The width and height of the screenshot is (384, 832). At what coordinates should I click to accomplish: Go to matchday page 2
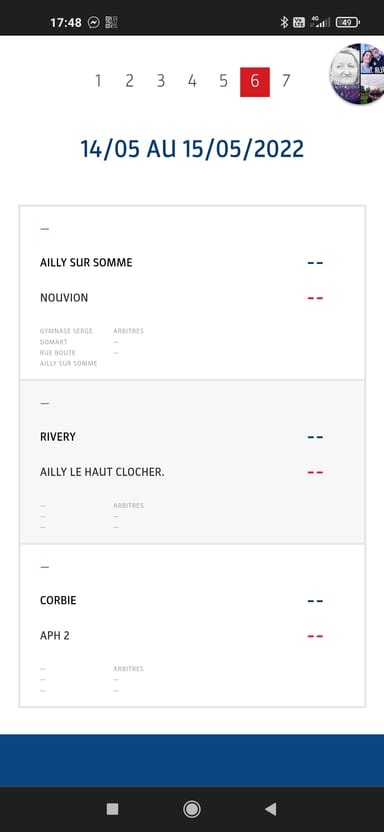pos(129,81)
